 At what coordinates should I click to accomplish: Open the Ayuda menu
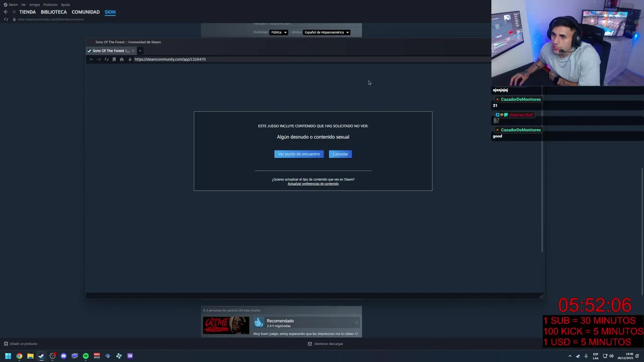click(x=65, y=5)
